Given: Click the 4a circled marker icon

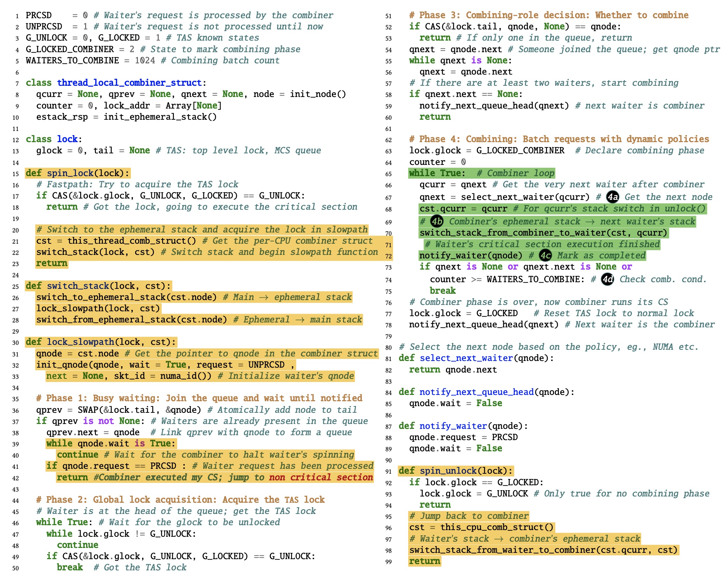Looking at the screenshot, I should [x=612, y=197].
